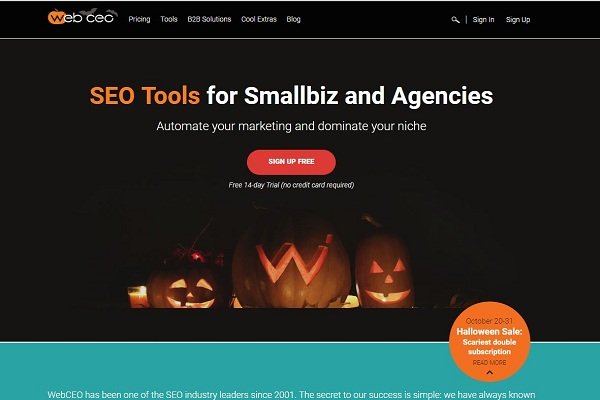The height and width of the screenshot is (400, 600).
Task: Open the Pricing menu item
Action: coord(139,19)
